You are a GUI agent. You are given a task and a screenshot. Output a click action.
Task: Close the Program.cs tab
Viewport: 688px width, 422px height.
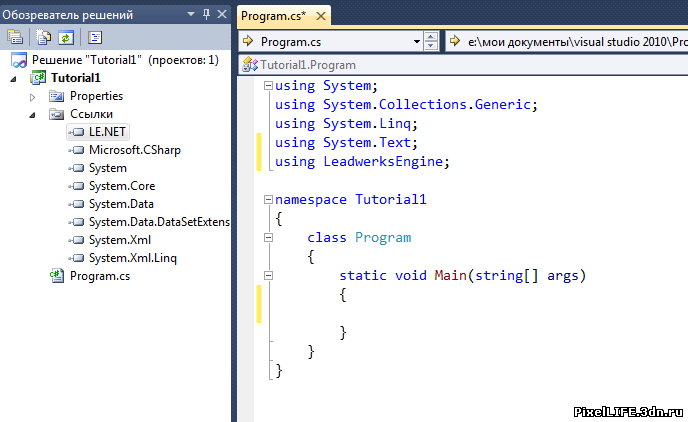click(x=321, y=16)
